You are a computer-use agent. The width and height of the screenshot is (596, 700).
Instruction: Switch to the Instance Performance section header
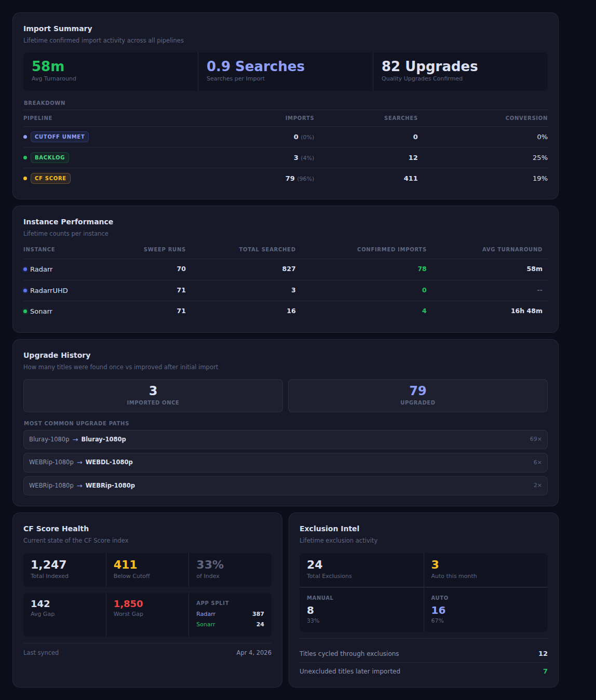click(68, 221)
